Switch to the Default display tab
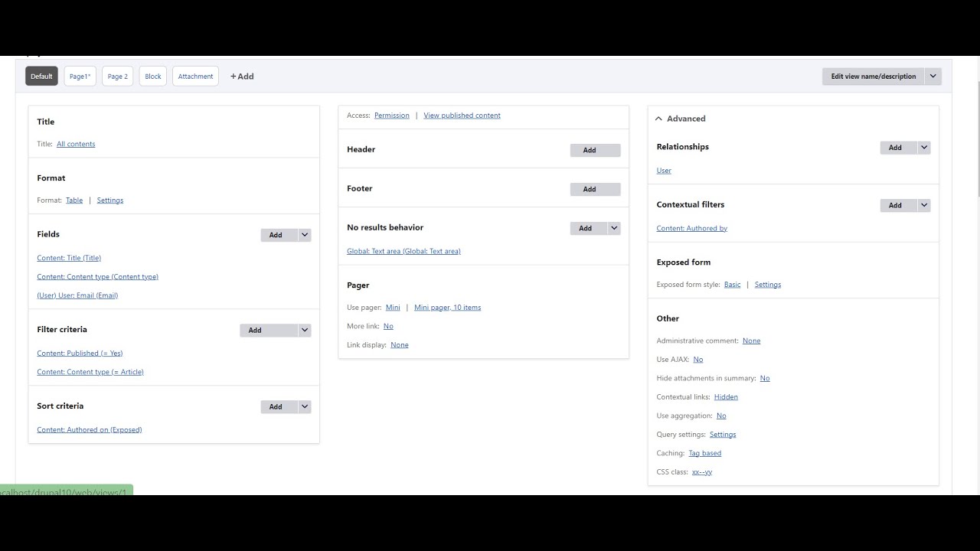This screenshot has width=980, height=551. pyautogui.click(x=41, y=77)
